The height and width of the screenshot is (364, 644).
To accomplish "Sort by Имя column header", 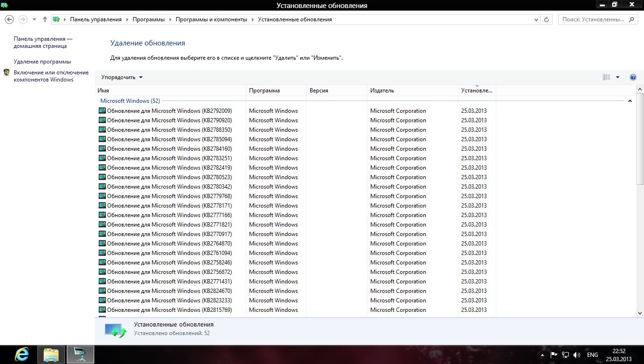I will pos(170,91).
